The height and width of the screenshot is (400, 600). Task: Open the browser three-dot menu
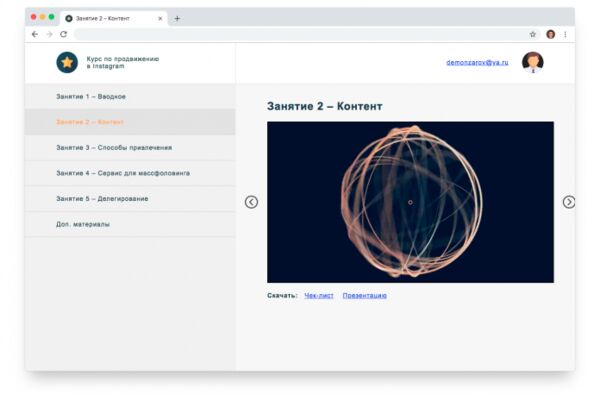565,34
